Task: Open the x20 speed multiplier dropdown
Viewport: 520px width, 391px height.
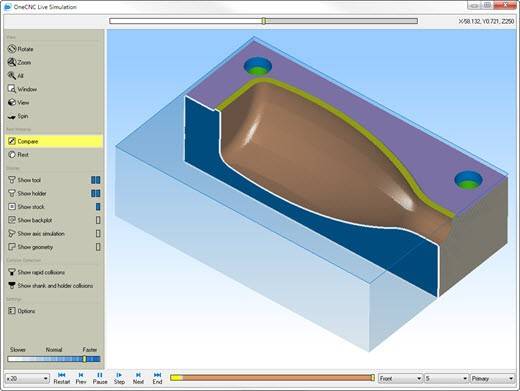Action: 27,379
